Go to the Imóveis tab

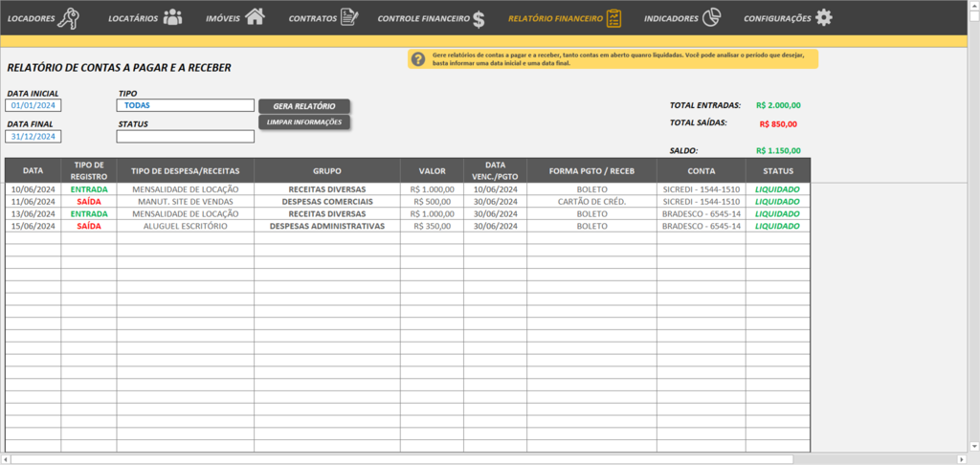point(222,19)
